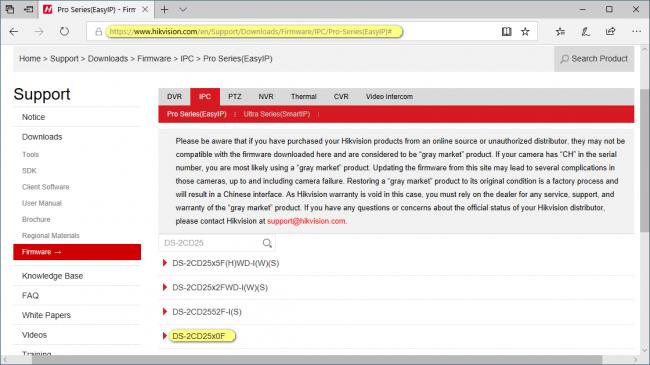Open White Papers in the sidebar
Screen dimensions: 650x365
point(46,315)
